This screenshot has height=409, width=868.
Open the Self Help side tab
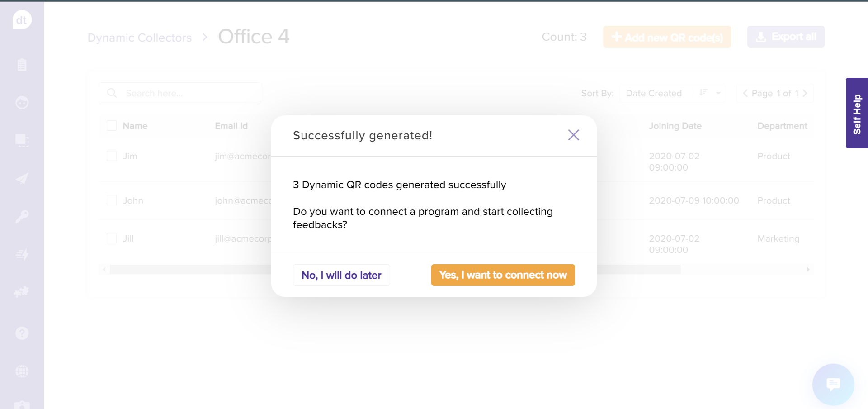pyautogui.click(x=857, y=113)
